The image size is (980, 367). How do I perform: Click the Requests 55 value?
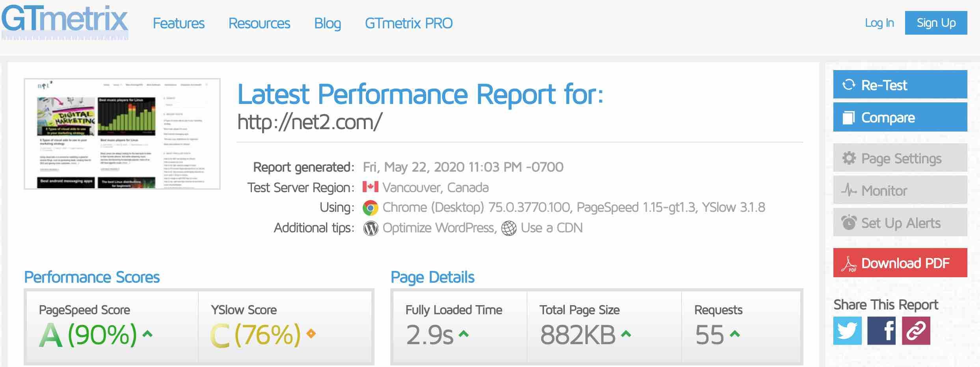(x=710, y=335)
